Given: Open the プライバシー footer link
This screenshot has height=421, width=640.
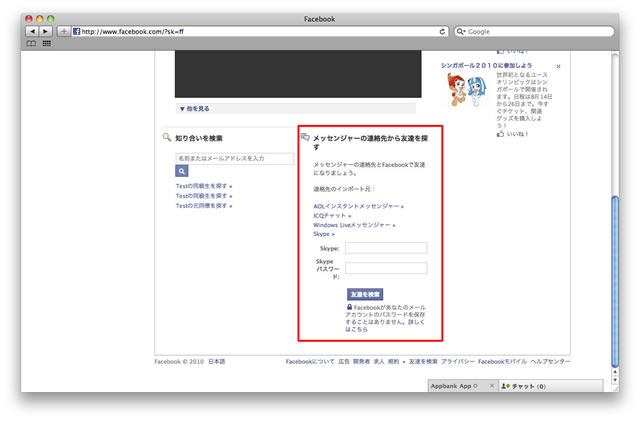Looking at the screenshot, I should point(458,361).
